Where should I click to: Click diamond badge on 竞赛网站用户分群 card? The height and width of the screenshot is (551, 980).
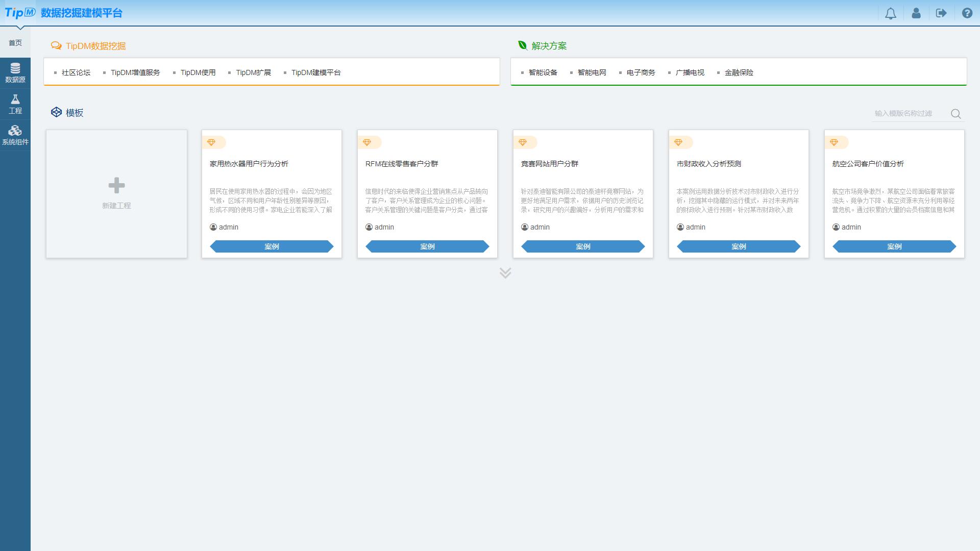(x=523, y=142)
